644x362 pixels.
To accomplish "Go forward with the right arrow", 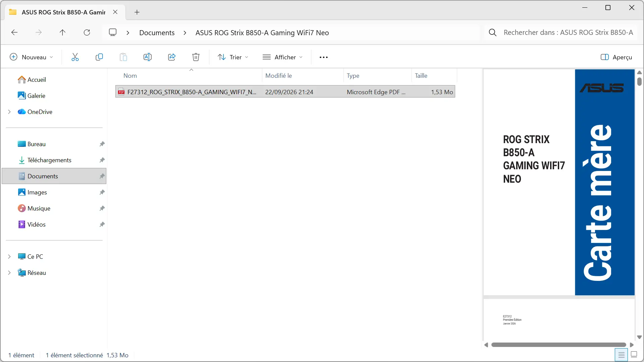I will coord(39,33).
